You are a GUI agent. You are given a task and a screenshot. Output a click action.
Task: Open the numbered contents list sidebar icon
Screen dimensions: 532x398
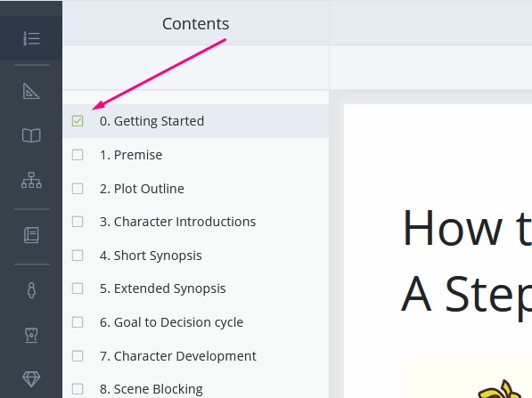pyautogui.click(x=31, y=38)
